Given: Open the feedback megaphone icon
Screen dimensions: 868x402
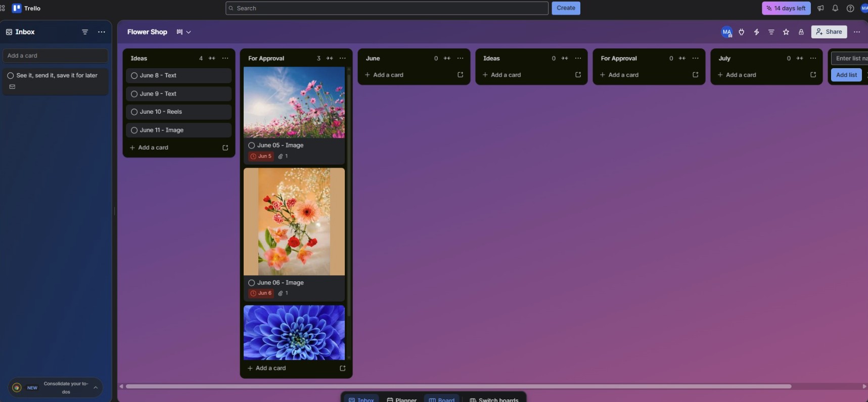Looking at the screenshot, I should coord(820,8).
